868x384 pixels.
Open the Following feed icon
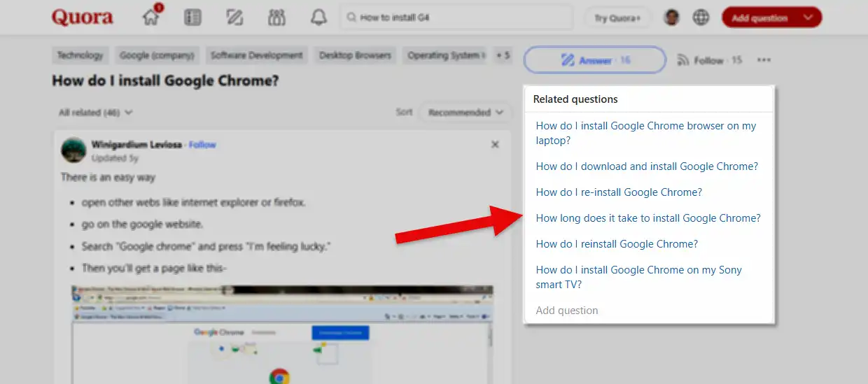[x=192, y=17]
